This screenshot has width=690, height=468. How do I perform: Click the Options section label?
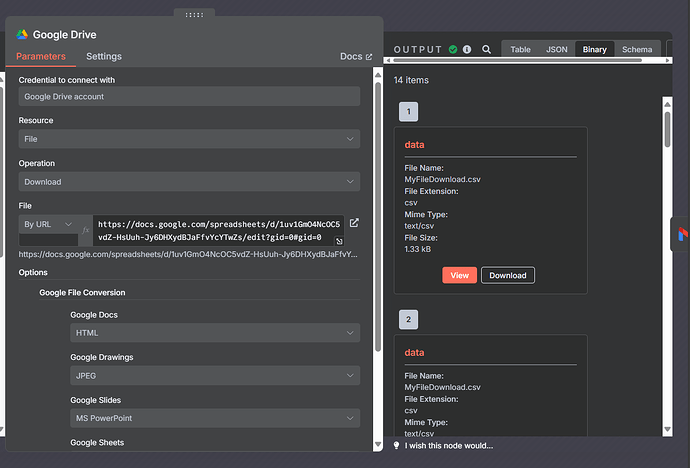tap(33, 272)
